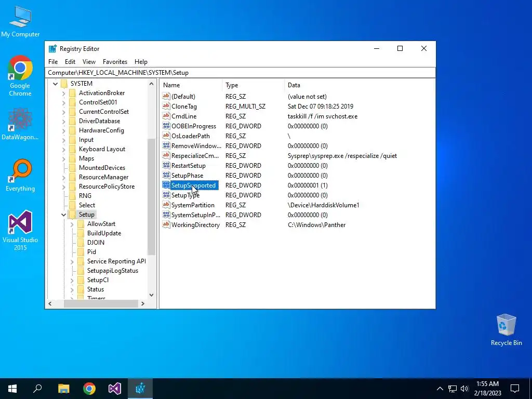Click the ControlSet001 folder icon
Image resolution: width=532 pixels, height=399 pixels.
tap(72, 102)
